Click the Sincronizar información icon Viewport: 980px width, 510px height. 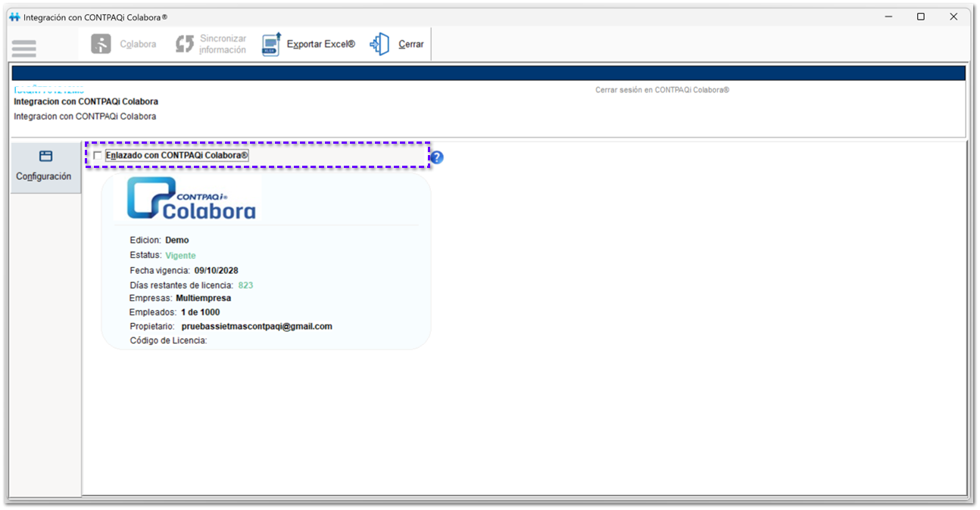pyautogui.click(x=185, y=44)
